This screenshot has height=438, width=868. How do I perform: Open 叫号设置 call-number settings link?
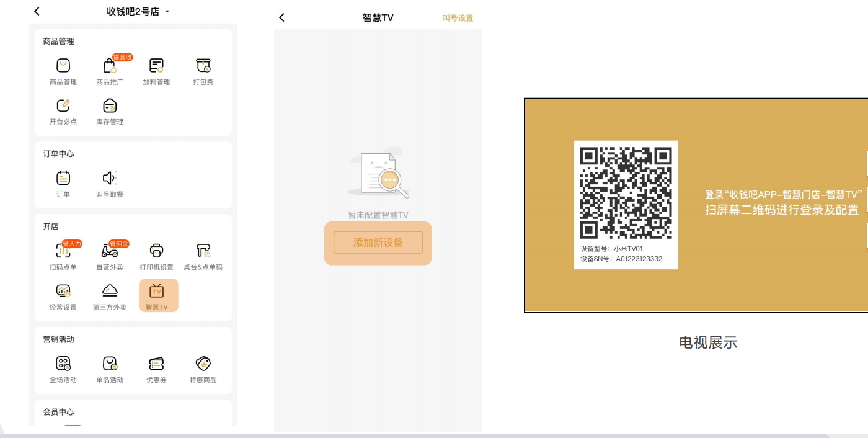click(x=458, y=18)
